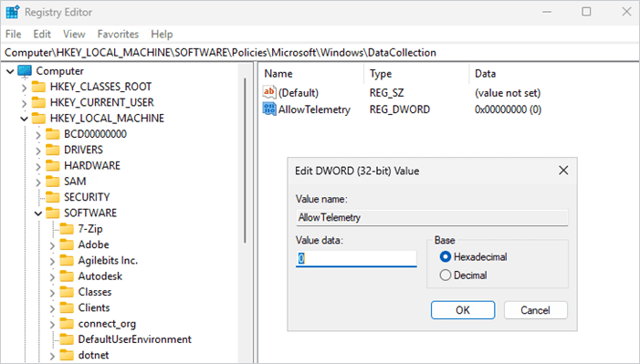The height and width of the screenshot is (364, 640).
Task: Collapse the HKEY_LOCAL_MACHINE chevron
Action: (24, 119)
